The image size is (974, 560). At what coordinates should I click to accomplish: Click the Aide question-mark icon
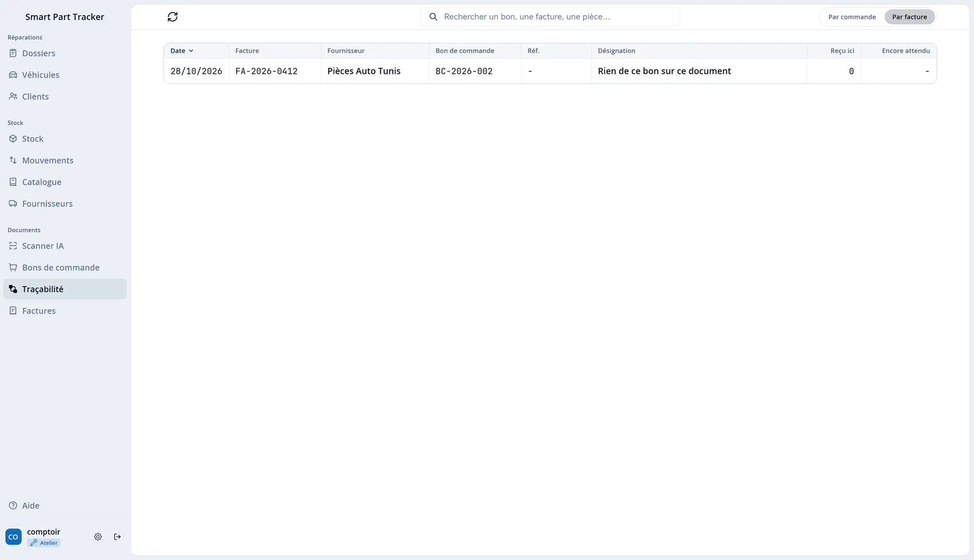click(x=13, y=506)
